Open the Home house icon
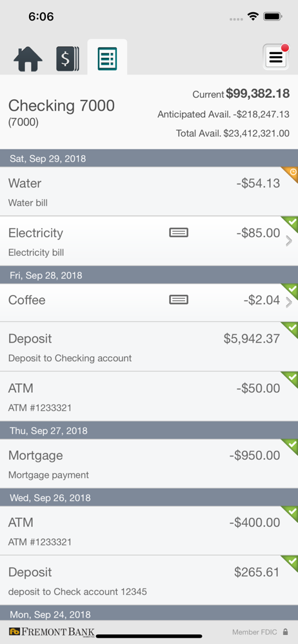 [x=28, y=59]
